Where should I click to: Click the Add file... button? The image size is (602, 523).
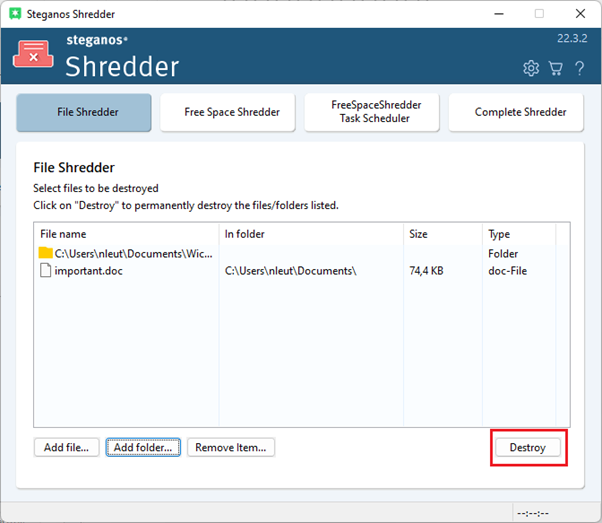tap(67, 447)
